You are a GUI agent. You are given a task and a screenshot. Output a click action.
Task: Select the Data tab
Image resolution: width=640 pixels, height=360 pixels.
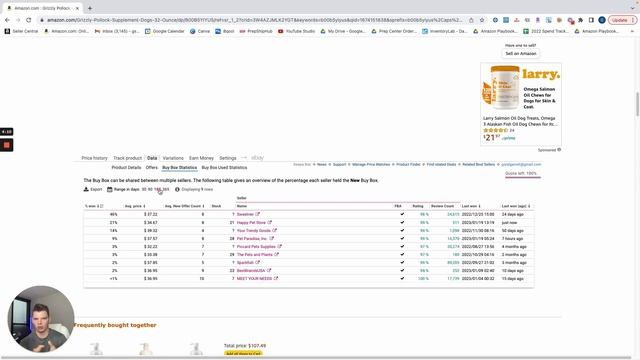tap(152, 158)
